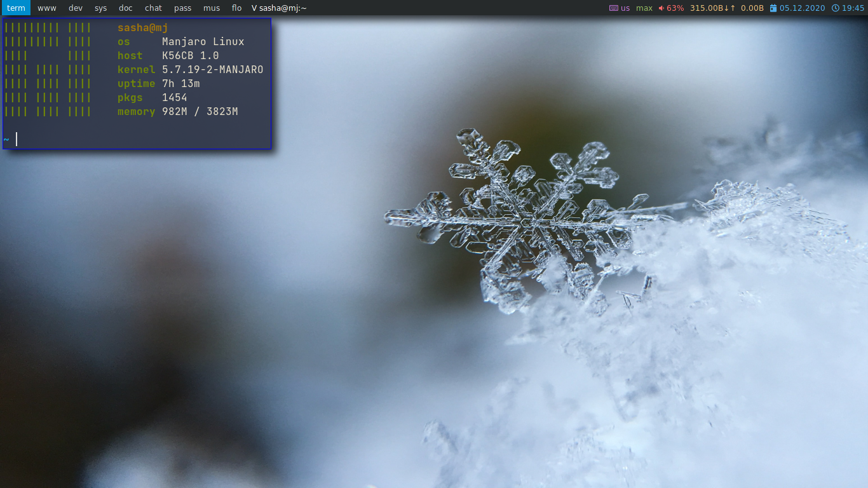Click the 63% volume level indicator
The image size is (868, 488).
(x=676, y=8)
